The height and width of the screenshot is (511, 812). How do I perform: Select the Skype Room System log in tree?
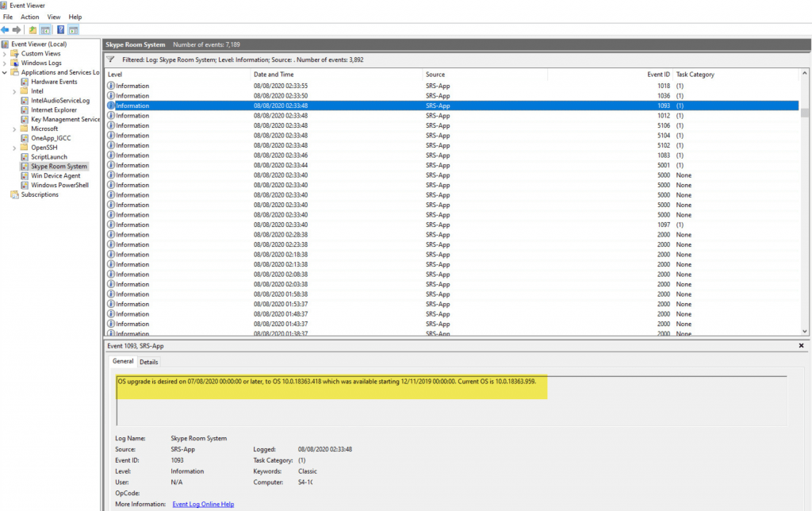click(59, 167)
